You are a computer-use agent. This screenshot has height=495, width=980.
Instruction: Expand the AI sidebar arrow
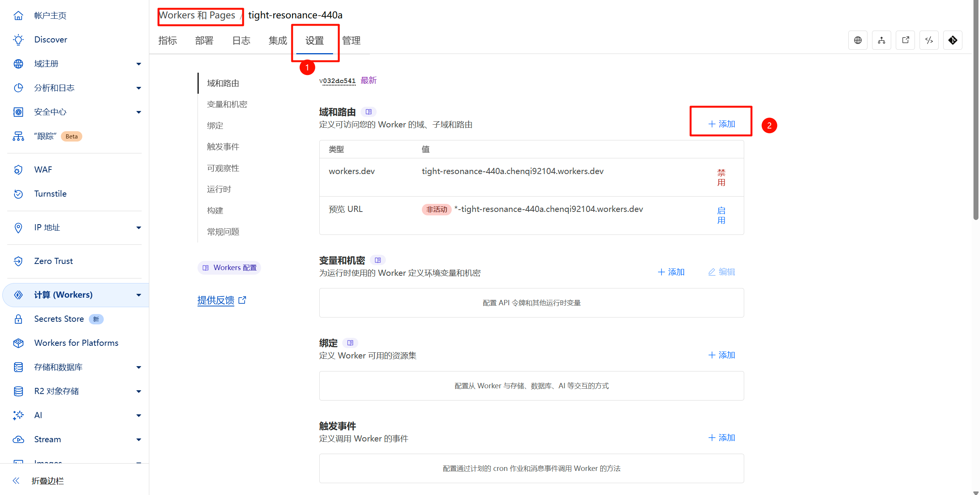point(139,415)
